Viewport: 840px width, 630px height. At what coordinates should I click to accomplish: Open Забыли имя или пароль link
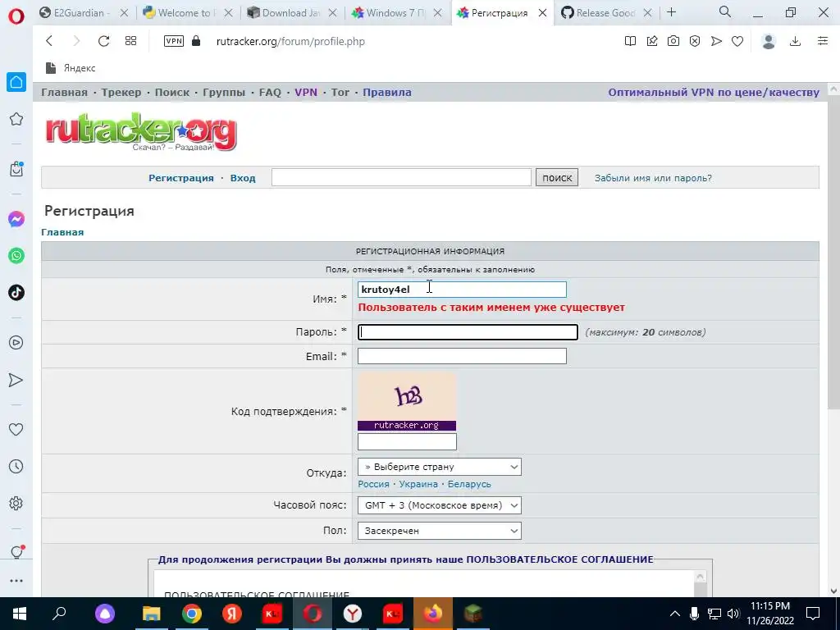(653, 178)
